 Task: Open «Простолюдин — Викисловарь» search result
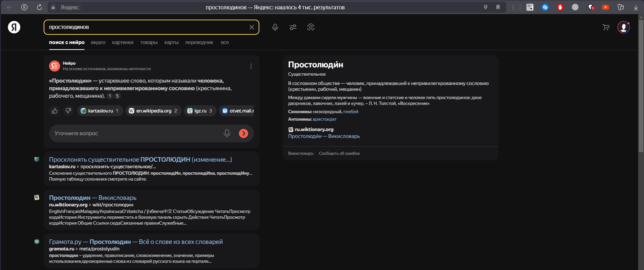coord(93,198)
